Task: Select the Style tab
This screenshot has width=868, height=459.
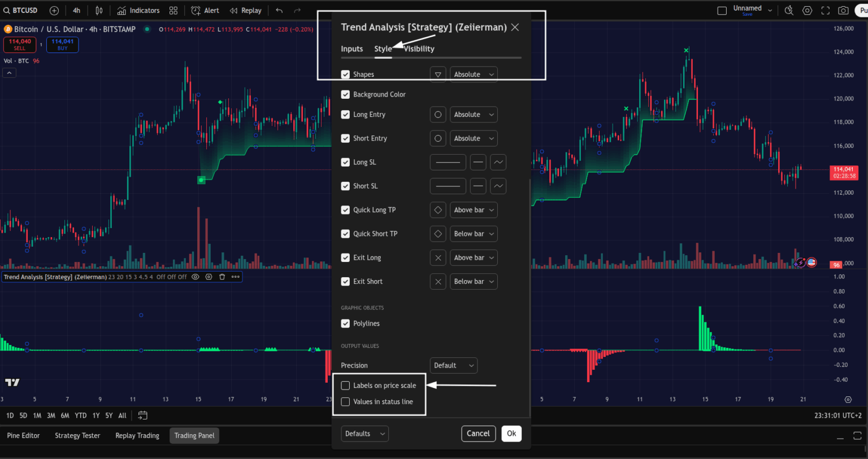Action: 383,49
